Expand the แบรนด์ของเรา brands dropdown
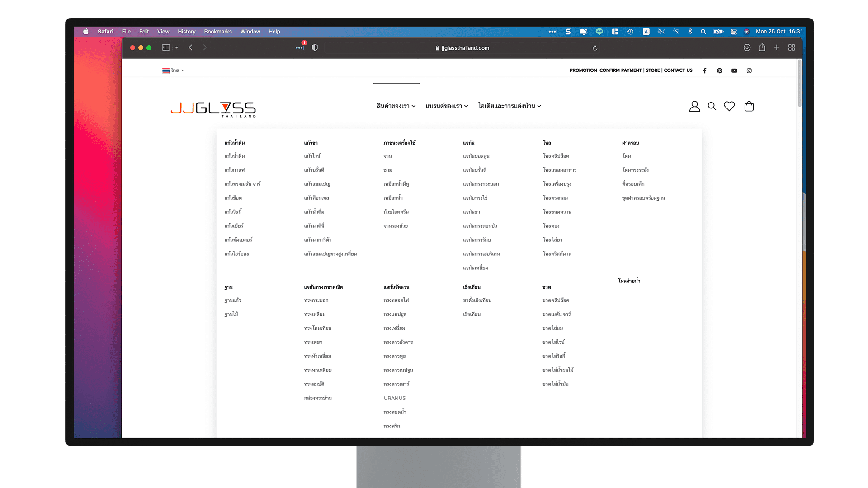Image resolution: width=868 pixels, height=488 pixels. pos(447,106)
